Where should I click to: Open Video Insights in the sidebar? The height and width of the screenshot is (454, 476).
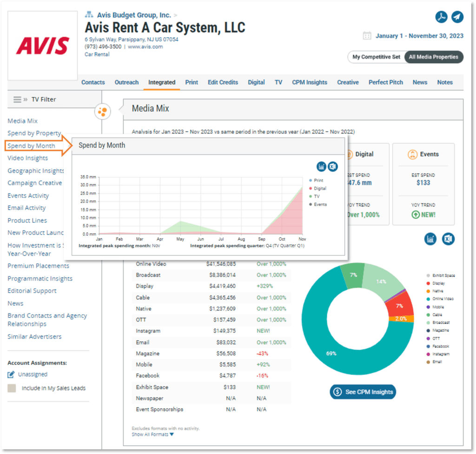tap(27, 158)
